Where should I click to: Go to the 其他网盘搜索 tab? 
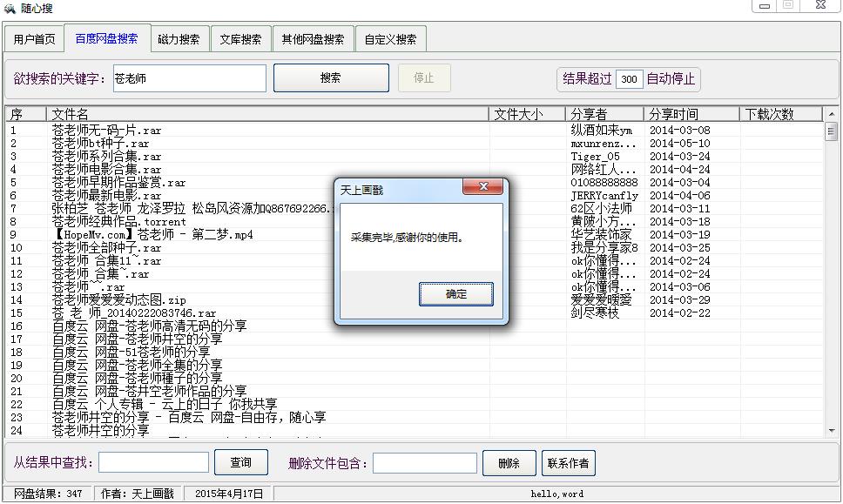coord(313,39)
